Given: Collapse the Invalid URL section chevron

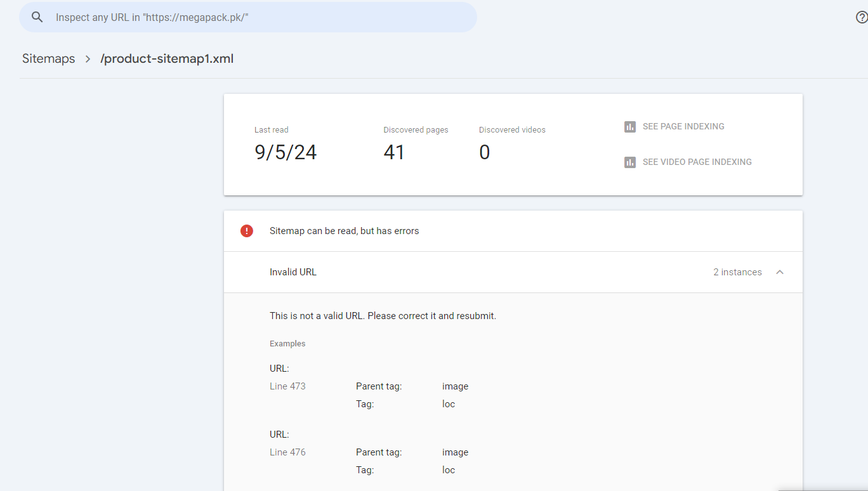Looking at the screenshot, I should (780, 272).
